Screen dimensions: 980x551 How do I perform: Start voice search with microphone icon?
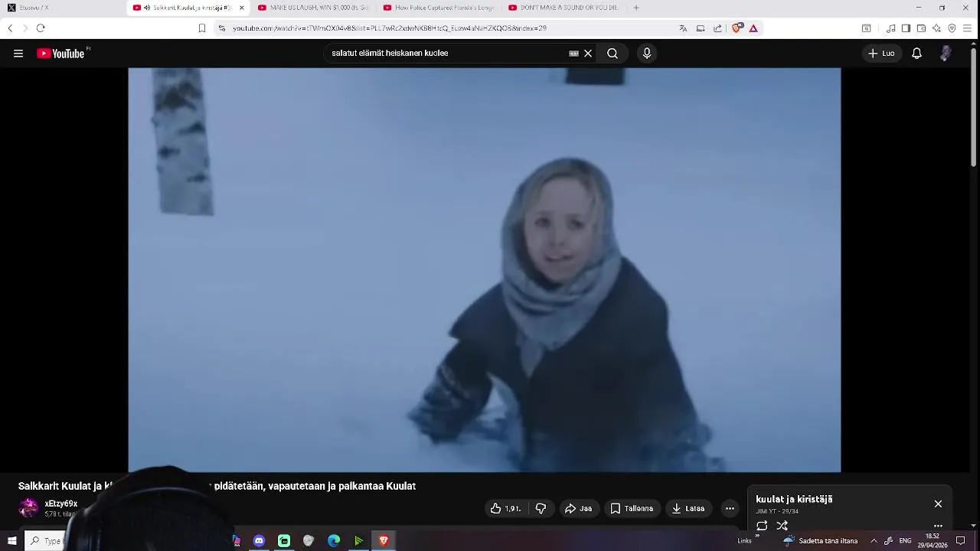(647, 54)
